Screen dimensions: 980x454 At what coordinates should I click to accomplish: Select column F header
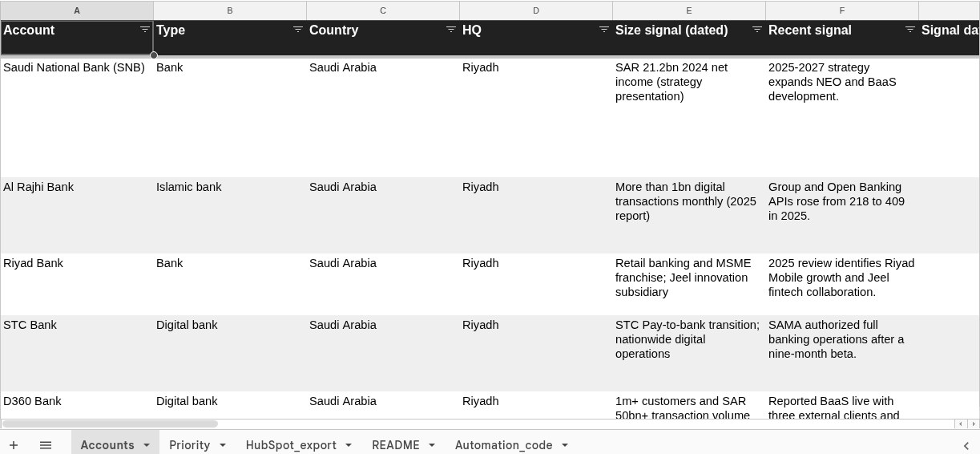point(842,10)
